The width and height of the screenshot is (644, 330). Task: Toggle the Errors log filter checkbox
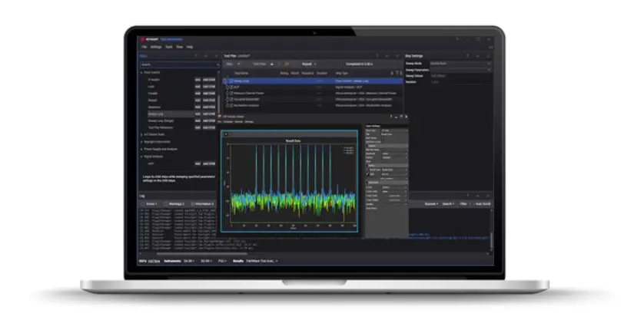pyautogui.click(x=143, y=203)
